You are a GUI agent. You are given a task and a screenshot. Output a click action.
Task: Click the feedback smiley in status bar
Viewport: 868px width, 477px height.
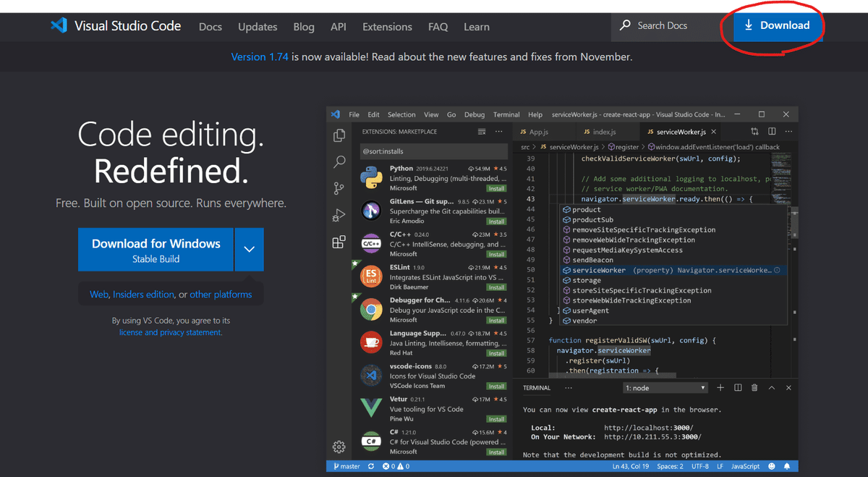click(x=772, y=467)
